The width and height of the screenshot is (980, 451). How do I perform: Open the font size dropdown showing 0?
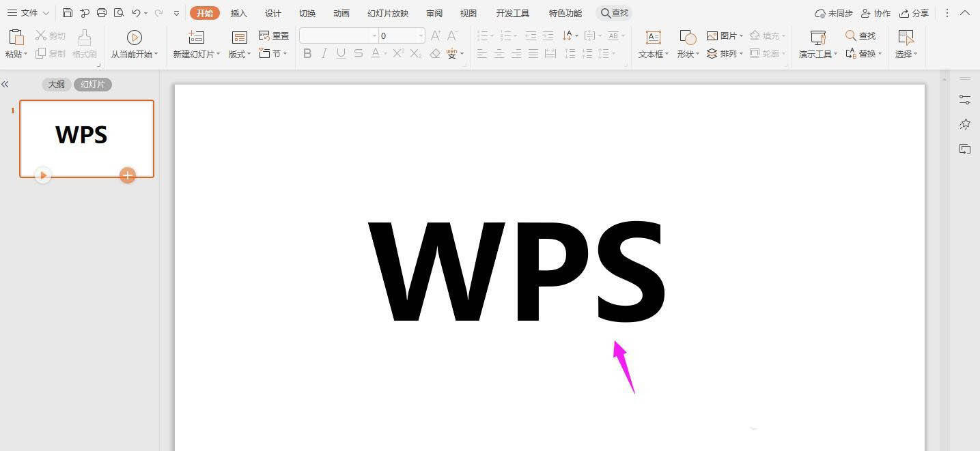point(421,35)
